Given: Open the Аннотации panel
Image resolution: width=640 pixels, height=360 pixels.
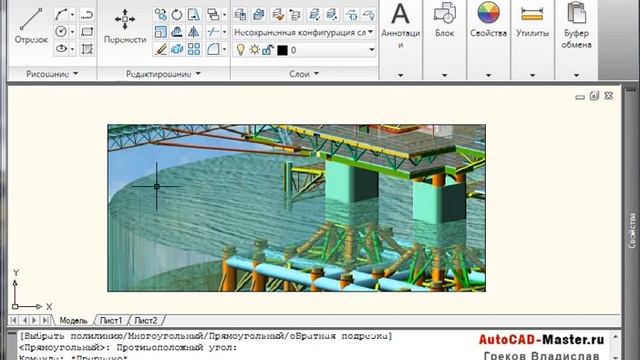Looking at the screenshot, I should [400, 39].
